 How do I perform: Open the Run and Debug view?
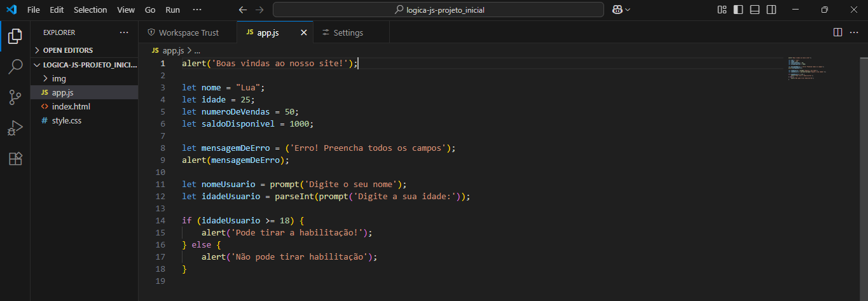(15, 128)
